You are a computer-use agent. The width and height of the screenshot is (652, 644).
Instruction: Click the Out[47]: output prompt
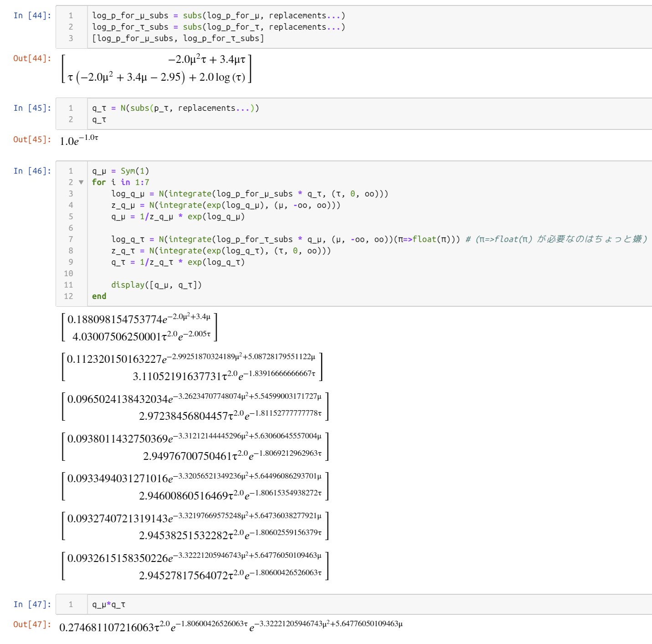tap(32, 624)
